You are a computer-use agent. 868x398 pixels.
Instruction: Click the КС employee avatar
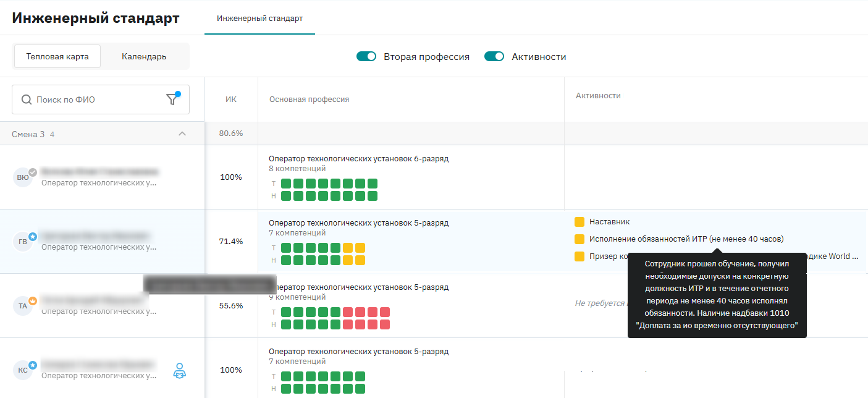(22, 370)
